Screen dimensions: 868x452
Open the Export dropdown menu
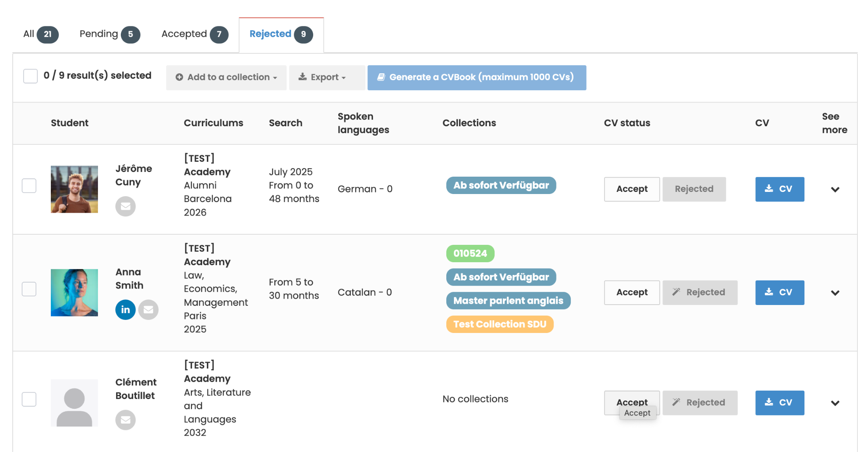(326, 78)
